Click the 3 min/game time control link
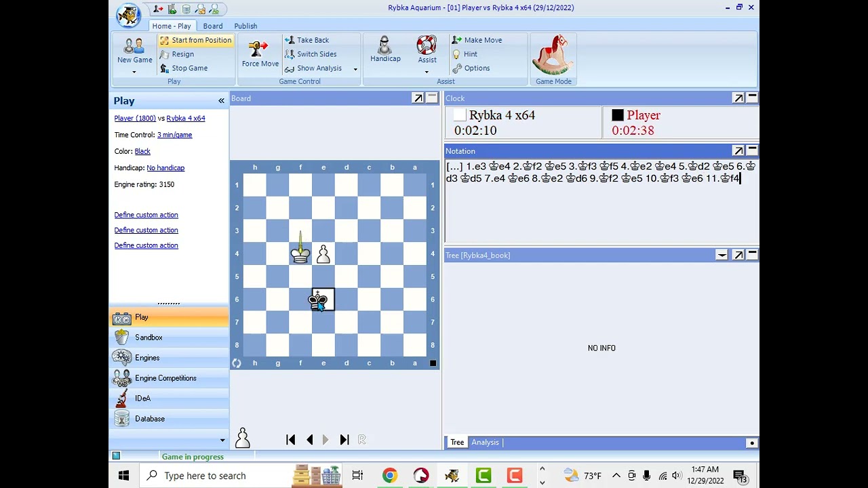This screenshot has height=488, width=868. (x=174, y=135)
